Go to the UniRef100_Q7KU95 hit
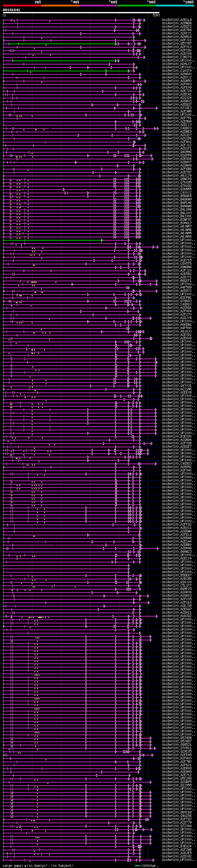Image resolution: width=197 pixels, height=868 pixels. pos(177,182)
